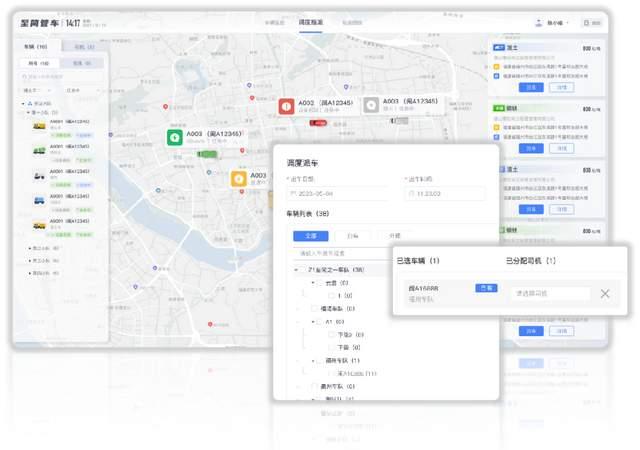Viewport: 640px width, 450px height.
Task: Collapse the A1 (0) tree node
Action: [x=313, y=322]
